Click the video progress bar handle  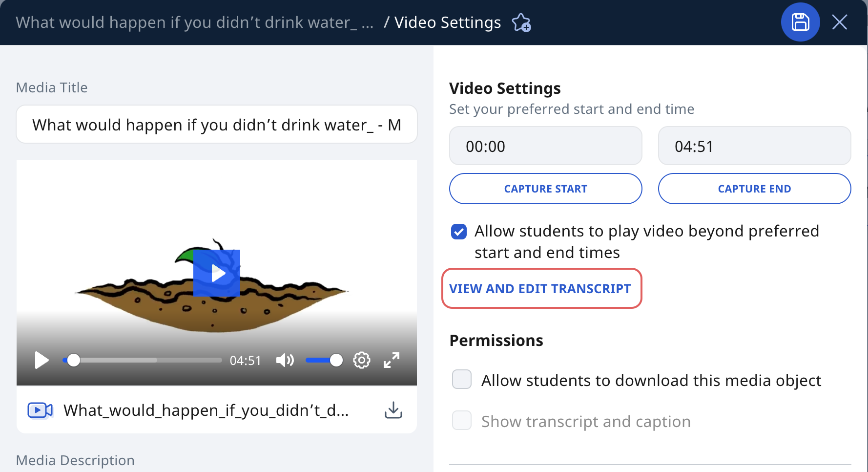tap(74, 361)
